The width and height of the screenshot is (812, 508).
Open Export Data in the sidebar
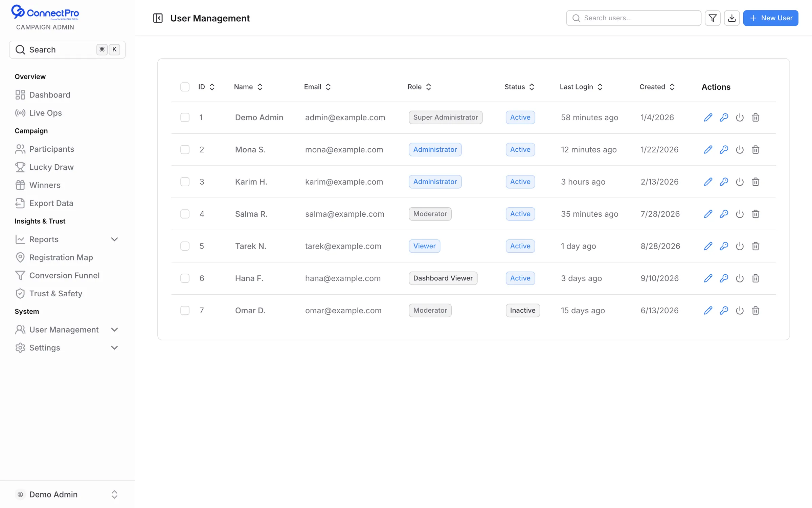tap(67, 203)
